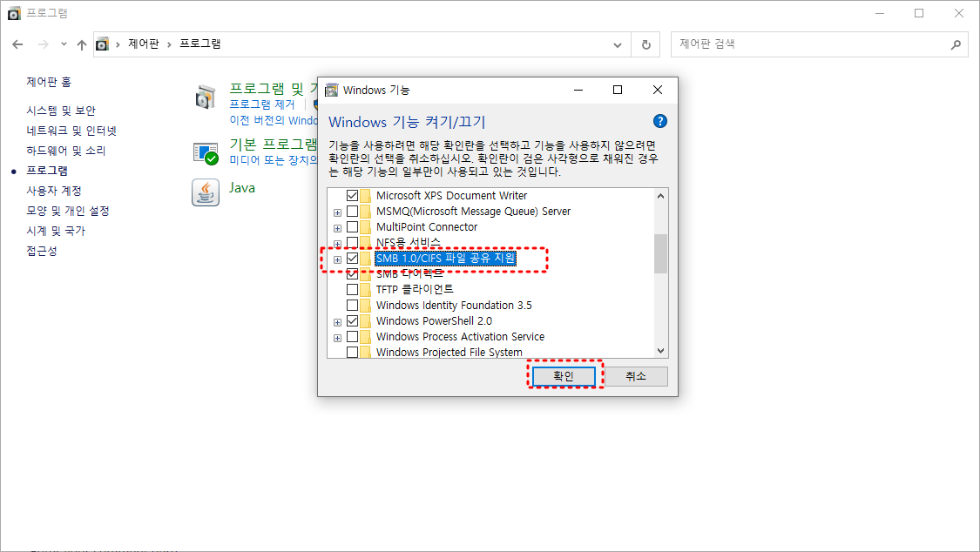Disable Windows PowerShell 2.0
The height and width of the screenshot is (552, 980).
pyautogui.click(x=351, y=321)
